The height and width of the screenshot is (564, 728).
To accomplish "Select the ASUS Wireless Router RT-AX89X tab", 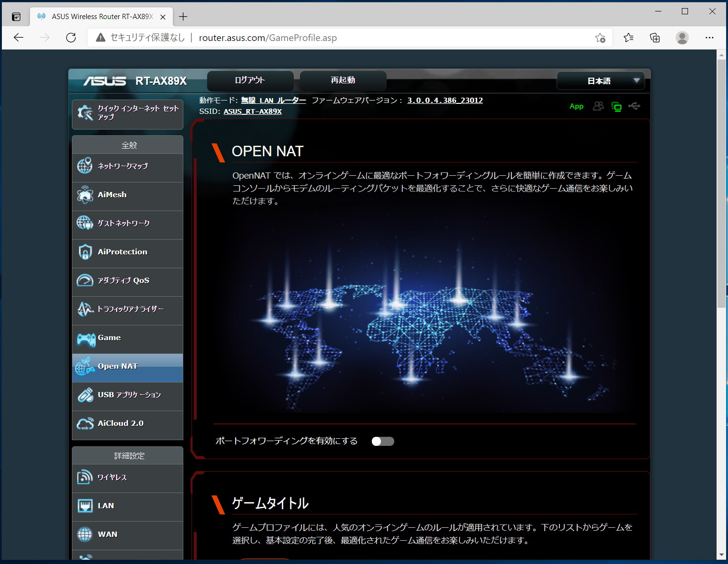I will click(101, 17).
